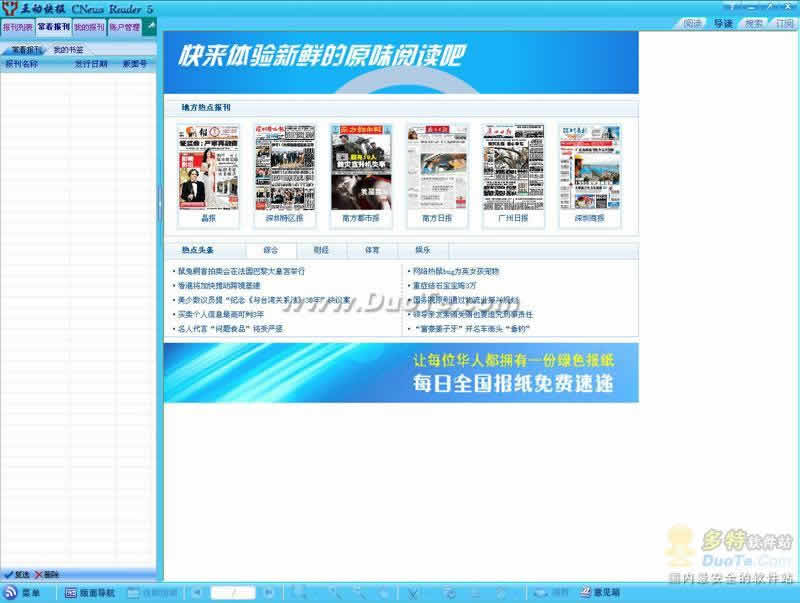Image resolution: width=800 pixels, height=603 pixels.
Task: Click the 每日全国报纸免费速递 banner
Action: click(401, 373)
